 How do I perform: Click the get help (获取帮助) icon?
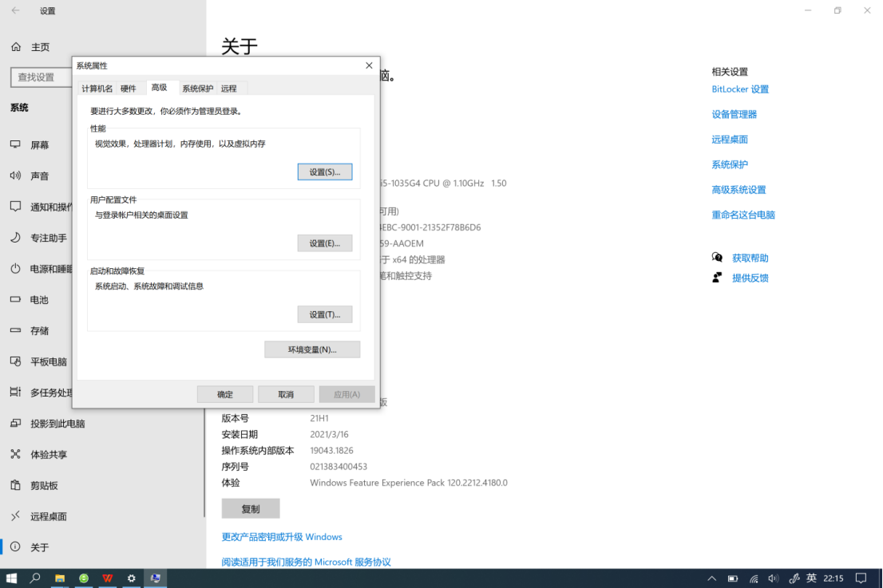(x=718, y=258)
